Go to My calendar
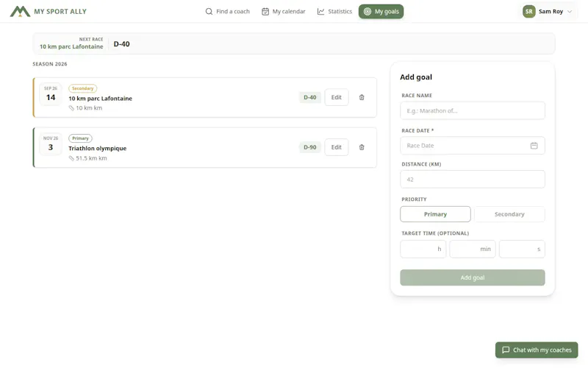 point(284,12)
